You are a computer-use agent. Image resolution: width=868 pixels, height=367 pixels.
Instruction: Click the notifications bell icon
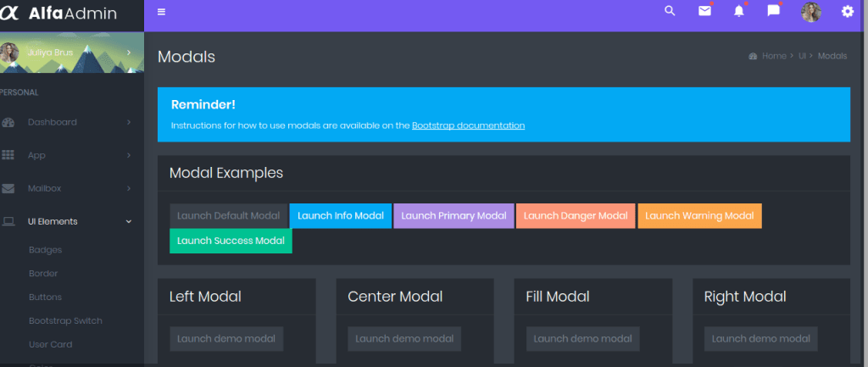click(x=739, y=11)
